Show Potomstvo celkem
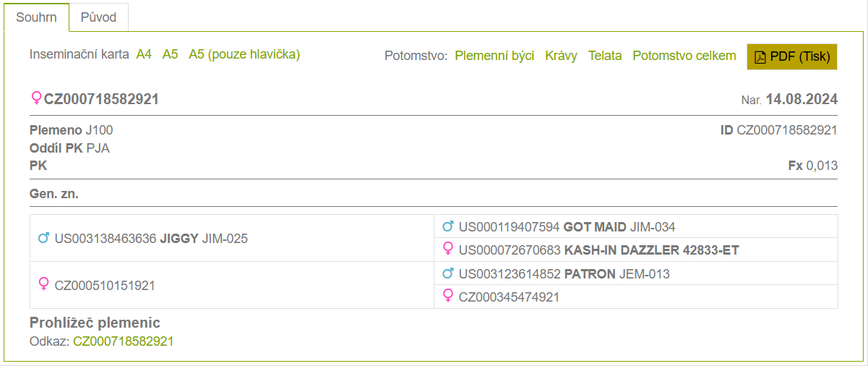Image resolution: width=868 pixels, height=366 pixels. pos(684,56)
